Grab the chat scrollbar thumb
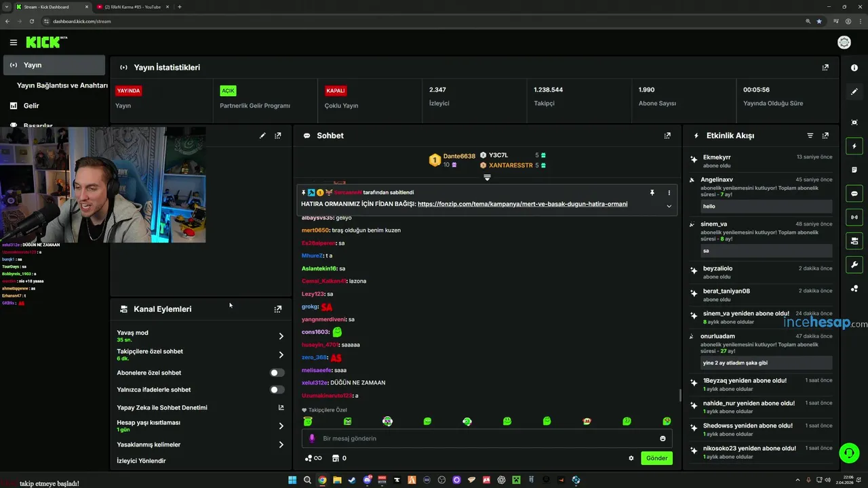 pyautogui.click(x=680, y=395)
